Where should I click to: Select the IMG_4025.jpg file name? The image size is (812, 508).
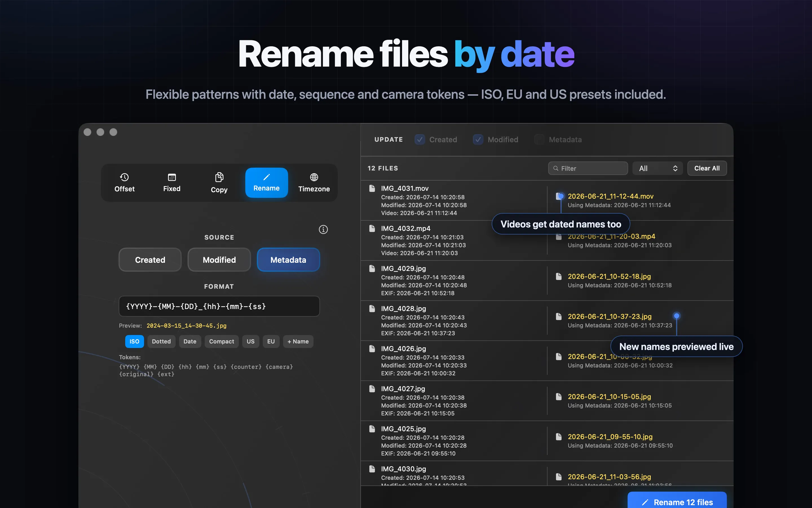403,429
